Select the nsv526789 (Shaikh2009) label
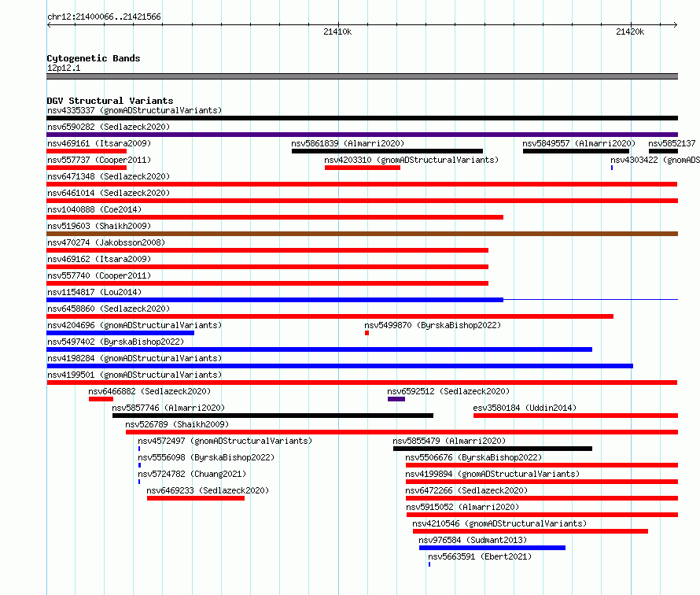This screenshot has width=700, height=595. pos(177,424)
